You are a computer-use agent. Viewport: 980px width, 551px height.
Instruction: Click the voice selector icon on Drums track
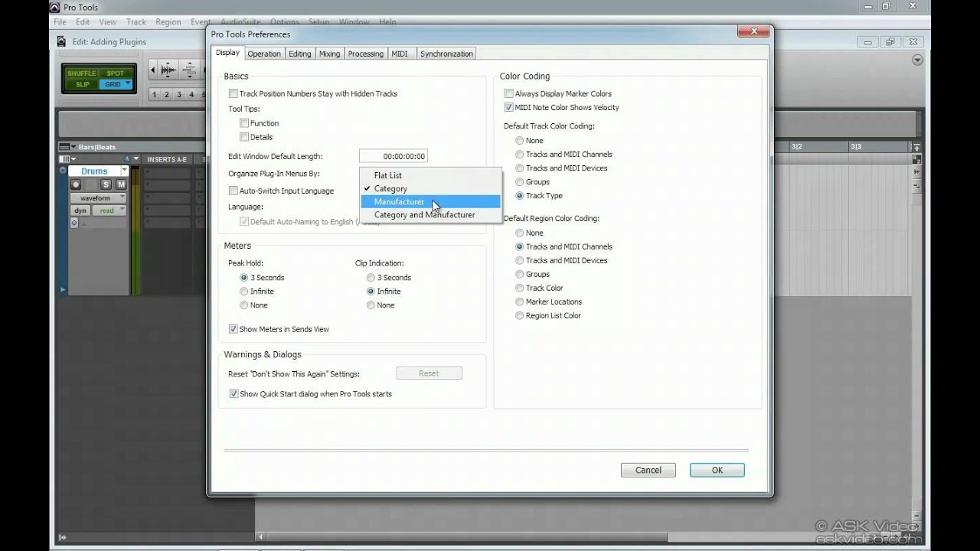74,223
